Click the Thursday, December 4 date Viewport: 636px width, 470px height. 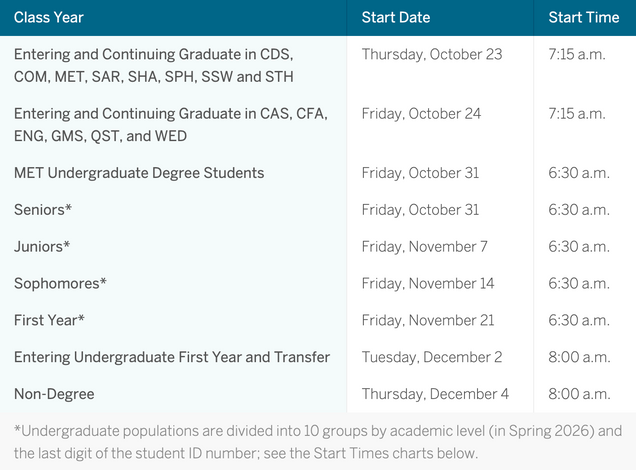pos(435,394)
